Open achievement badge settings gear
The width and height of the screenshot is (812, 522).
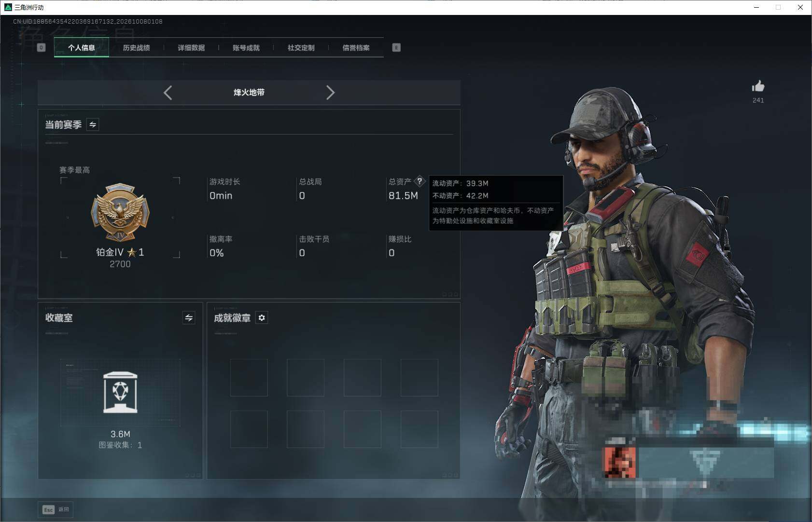point(262,317)
